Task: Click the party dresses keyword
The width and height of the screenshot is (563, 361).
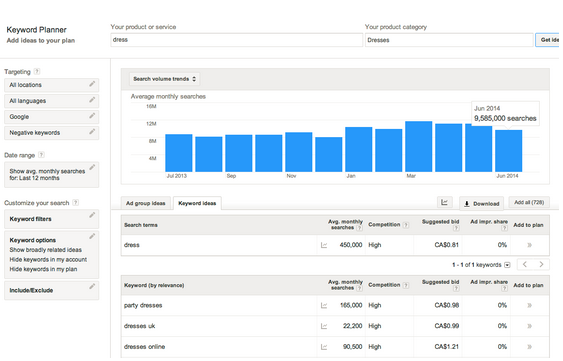Action: pyautogui.click(x=143, y=306)
